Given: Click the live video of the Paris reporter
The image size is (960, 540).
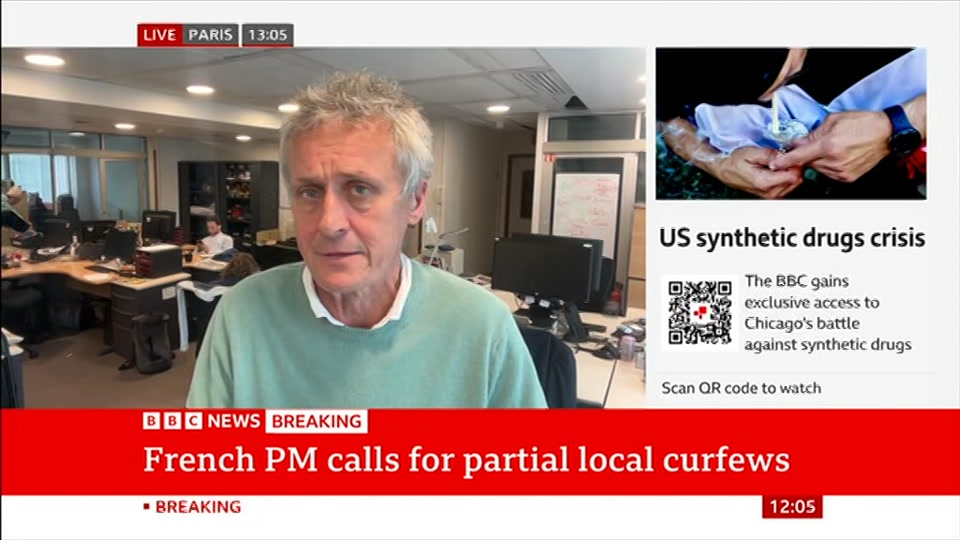Looking at the screenshot, I should click(323, 228).
